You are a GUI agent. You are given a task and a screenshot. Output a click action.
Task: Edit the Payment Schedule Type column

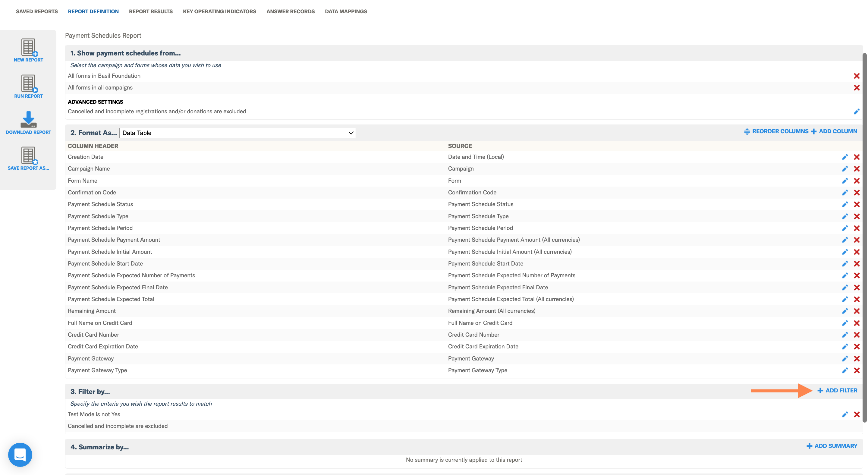845,216
